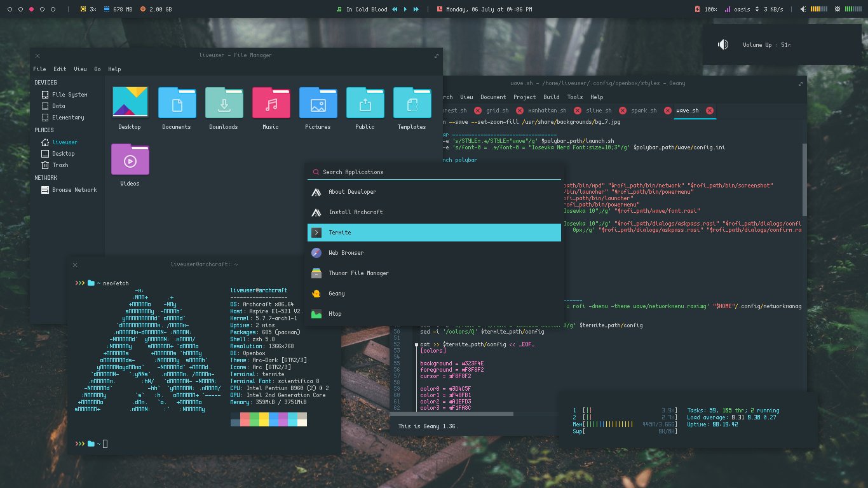
Task: Toggle music playback for In Cold Blood
Action: (x=404, y=9)
